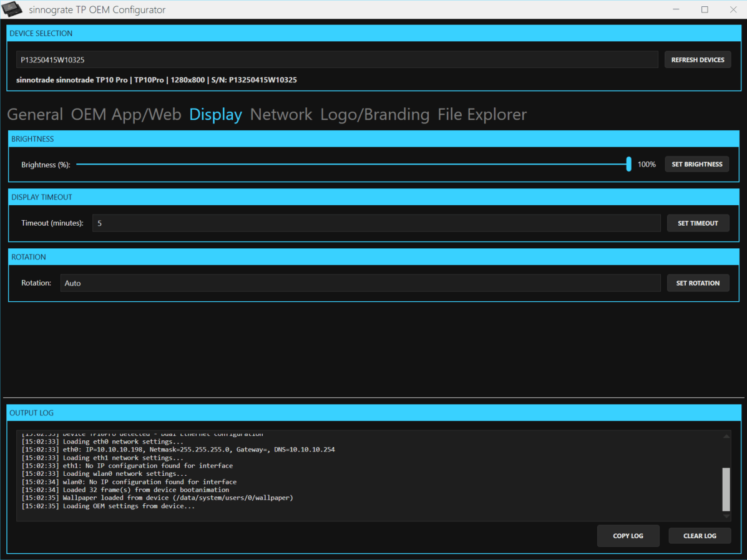Screen dimensions: 747x560
Task: Select the Display tab
Action: (215, 114)
